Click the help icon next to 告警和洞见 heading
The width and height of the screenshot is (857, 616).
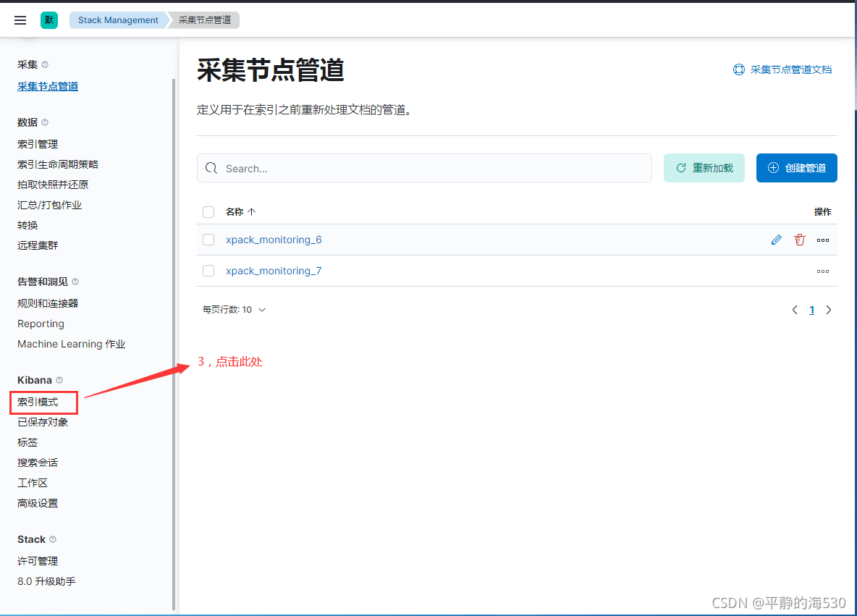point(75,282)
